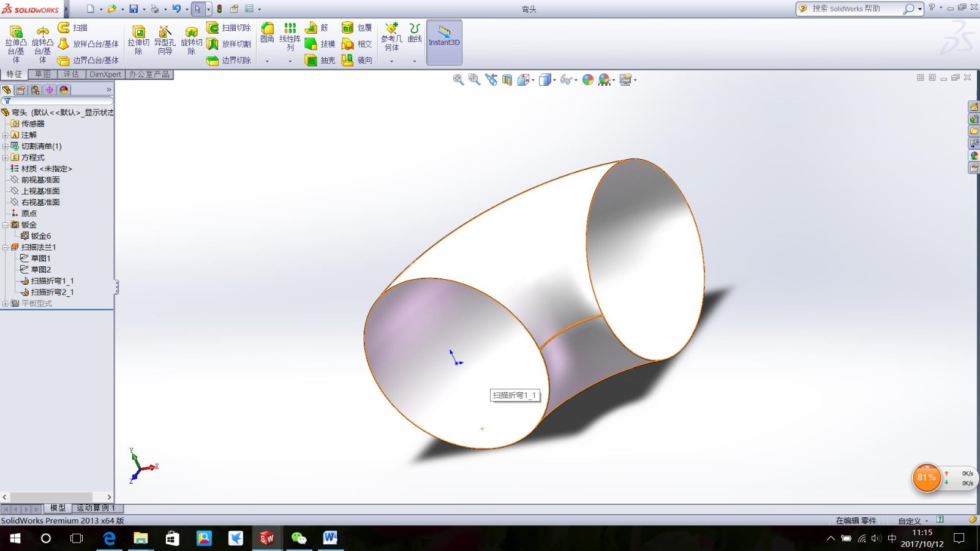Open the 线性阵列 pattern dropdown arrow
This screenshot has height=551, width=980.
(x=290, y=61)
